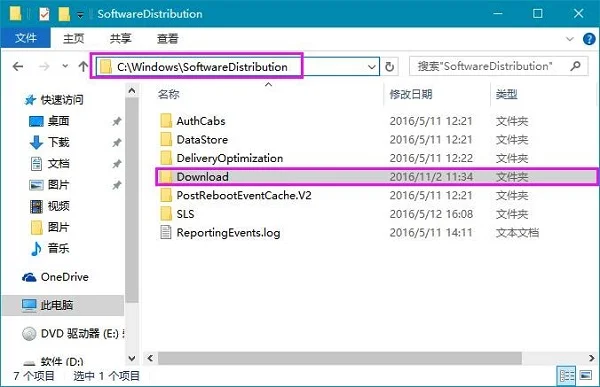
Task: Click the DataStore folder name
Action: click(x=202, y=140)
